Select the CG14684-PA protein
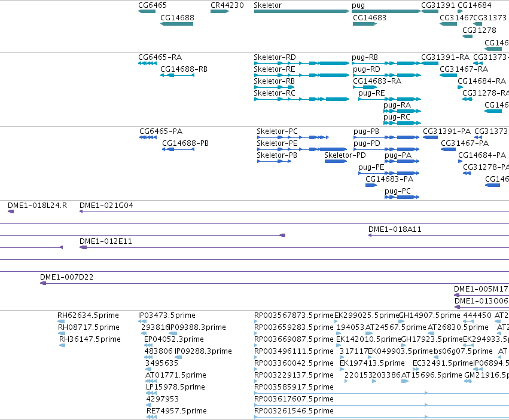The width and height of the screenshot is (509, 420). [461, 161]
